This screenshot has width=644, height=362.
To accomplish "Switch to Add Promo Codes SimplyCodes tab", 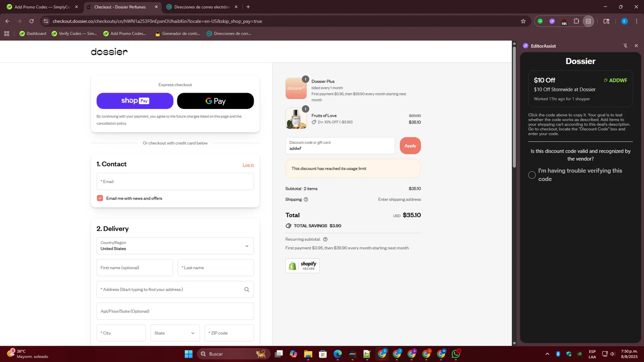I will tap(41, 7).
